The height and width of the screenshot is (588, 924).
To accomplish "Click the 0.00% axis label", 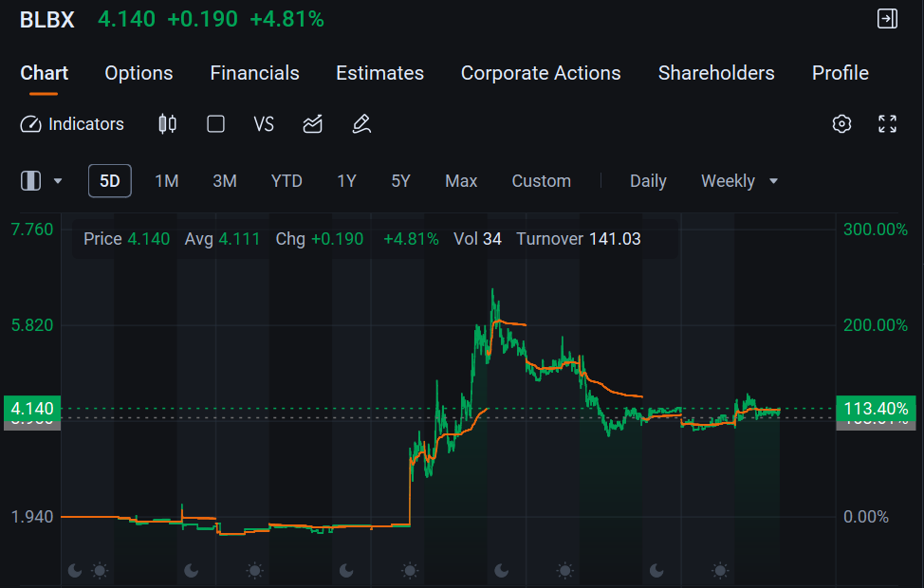I will pyautogui.click(x=866, y=517).
